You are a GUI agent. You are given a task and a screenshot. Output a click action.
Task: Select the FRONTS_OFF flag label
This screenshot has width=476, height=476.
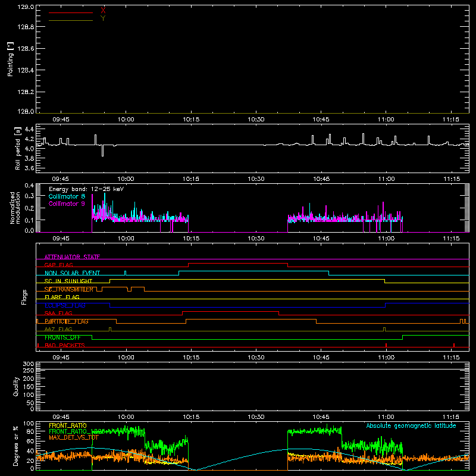62,337
